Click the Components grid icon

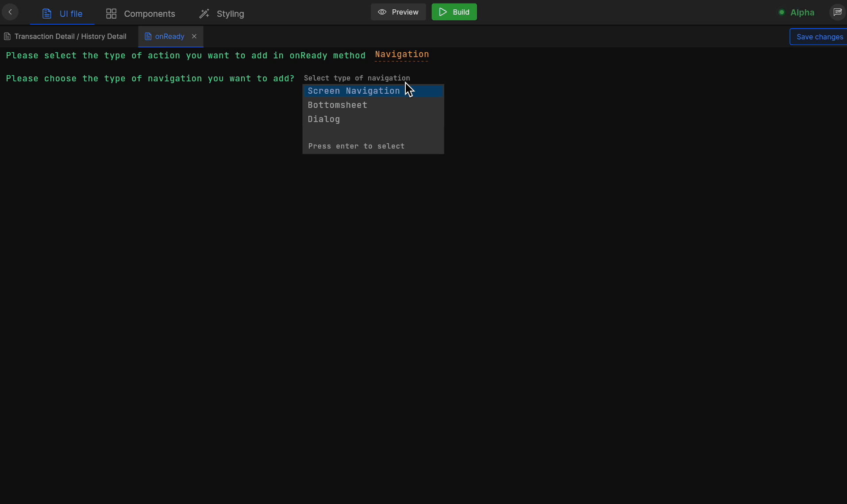[111, 14]
